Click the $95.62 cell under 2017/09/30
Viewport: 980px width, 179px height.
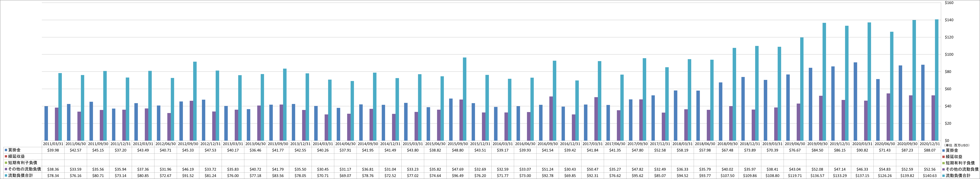[x=638, y=176]
